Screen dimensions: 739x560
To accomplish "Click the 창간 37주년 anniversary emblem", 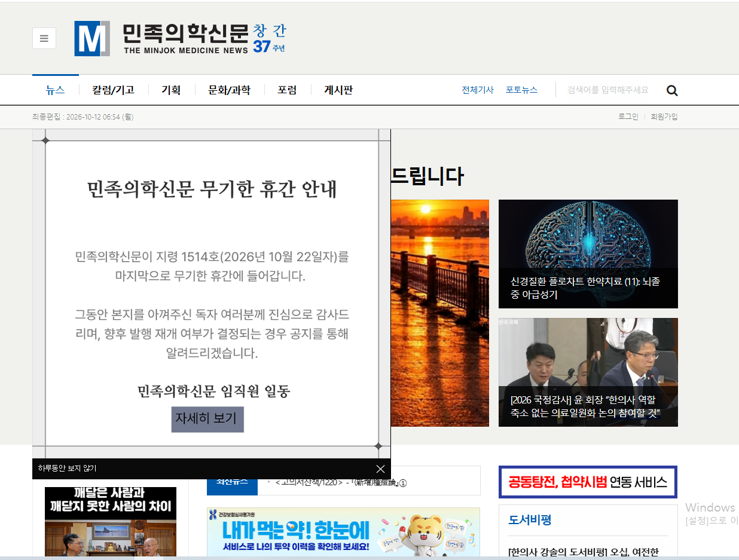I will point(270,38).
